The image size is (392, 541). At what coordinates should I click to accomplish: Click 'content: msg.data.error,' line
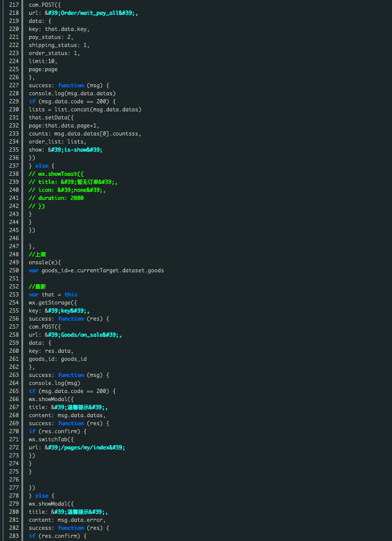[x=68, y=520]
